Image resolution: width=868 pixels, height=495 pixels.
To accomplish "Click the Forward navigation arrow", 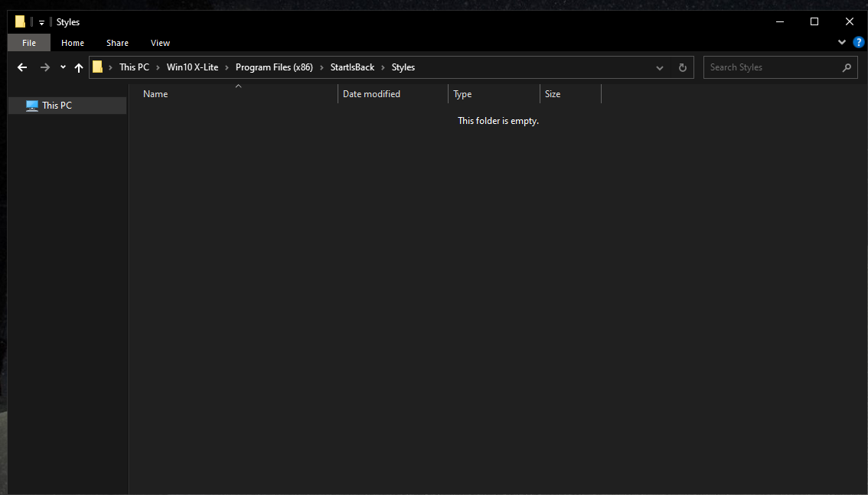I will pos(45,67).
